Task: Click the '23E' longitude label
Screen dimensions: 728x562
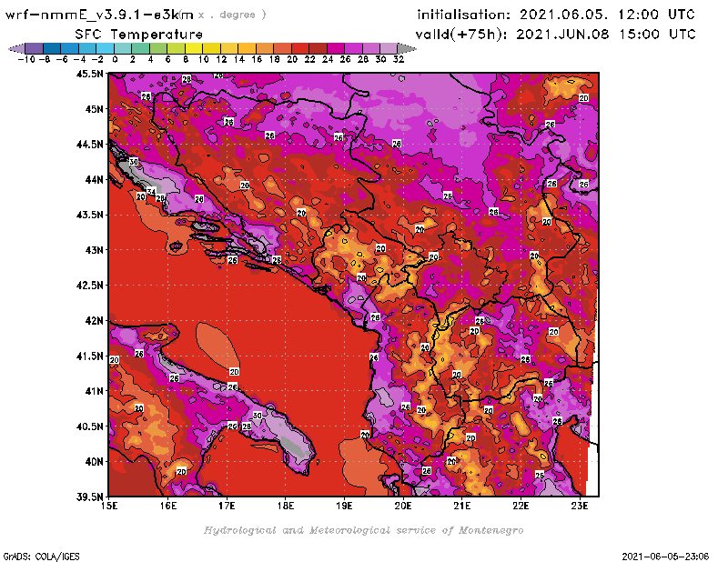Action: 580,506
